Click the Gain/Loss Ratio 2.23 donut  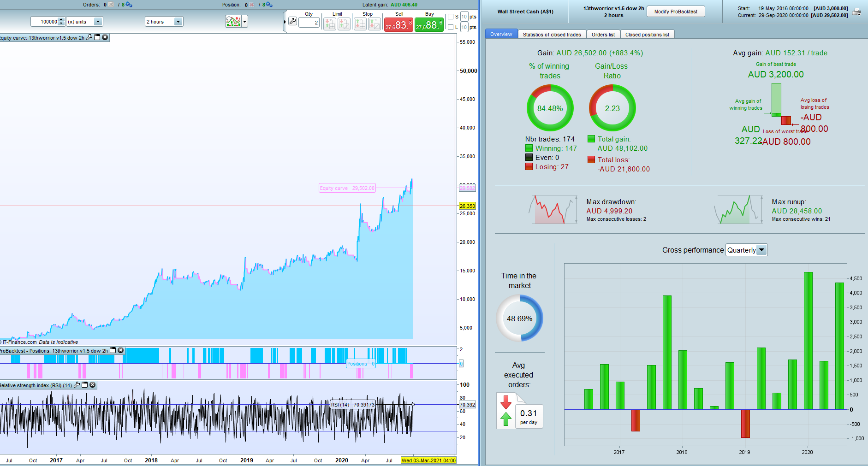tap(612, 108)
